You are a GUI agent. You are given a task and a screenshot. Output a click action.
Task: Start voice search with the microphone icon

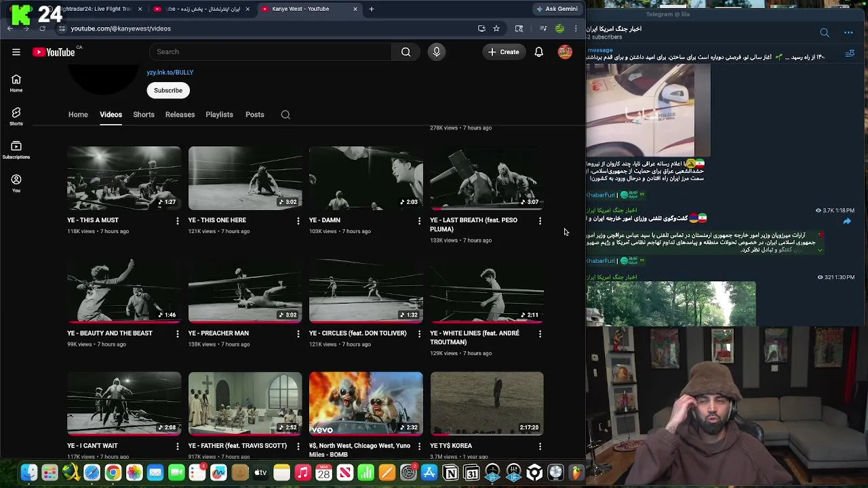437,52
